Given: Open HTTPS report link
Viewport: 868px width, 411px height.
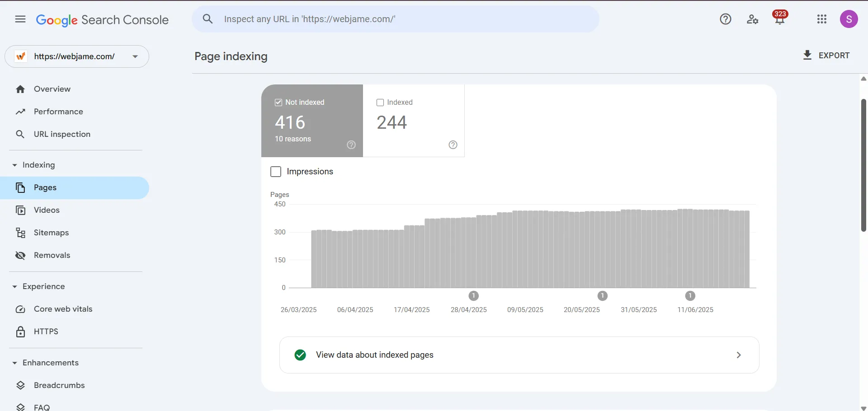Looking at the screenshot, I should pos(75,332).
